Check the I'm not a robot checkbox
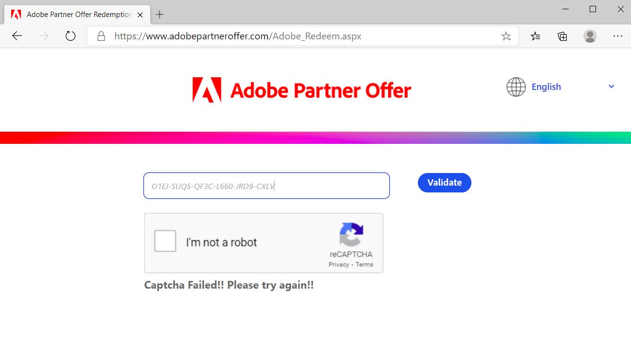 (x=165, y=242)
